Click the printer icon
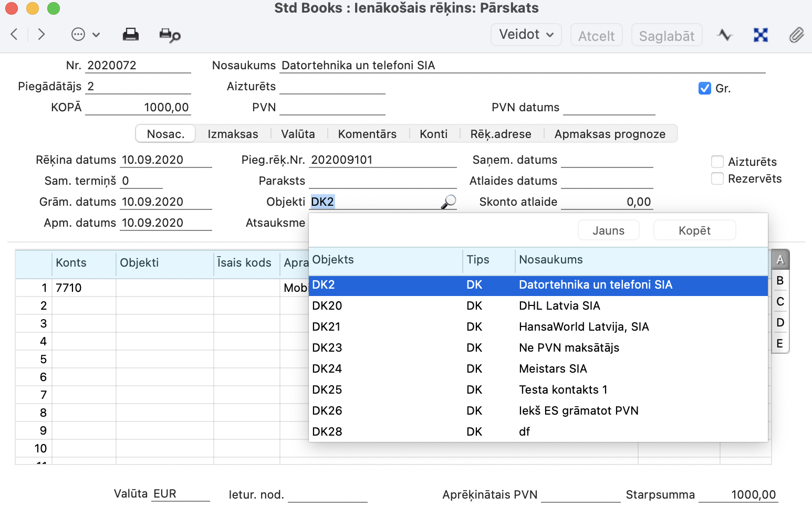This screenshot has width=812, height=507. (x=130, y=35)
